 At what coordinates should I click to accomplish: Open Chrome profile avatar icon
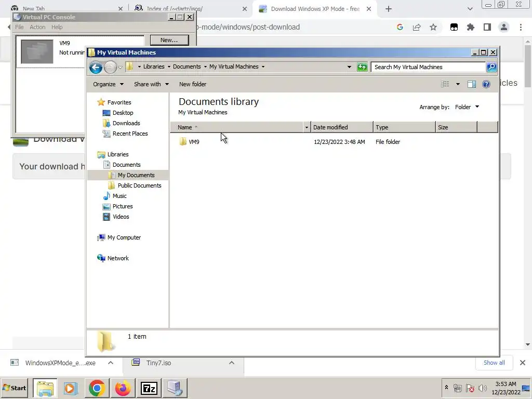pyautogui.click(x=504, y=27)
